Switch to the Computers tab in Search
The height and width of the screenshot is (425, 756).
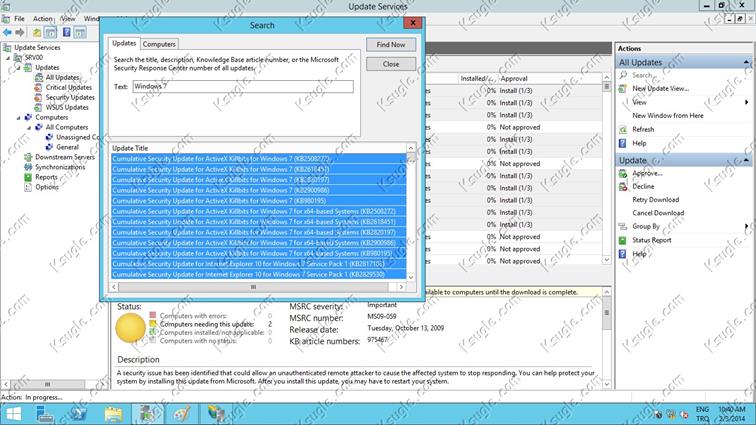[x=159, y=44]
